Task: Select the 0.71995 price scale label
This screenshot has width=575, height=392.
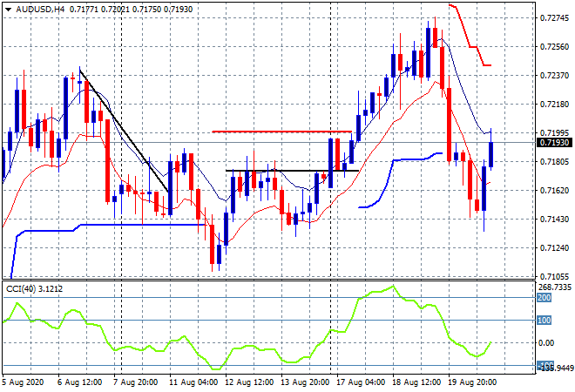Action: click(x=554, y=132)
